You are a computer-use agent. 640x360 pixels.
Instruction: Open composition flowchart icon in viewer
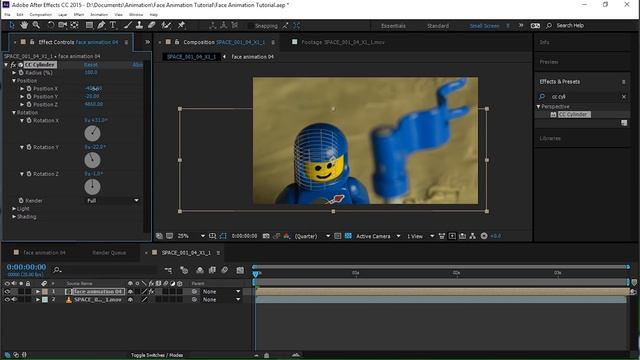point(472,236)
